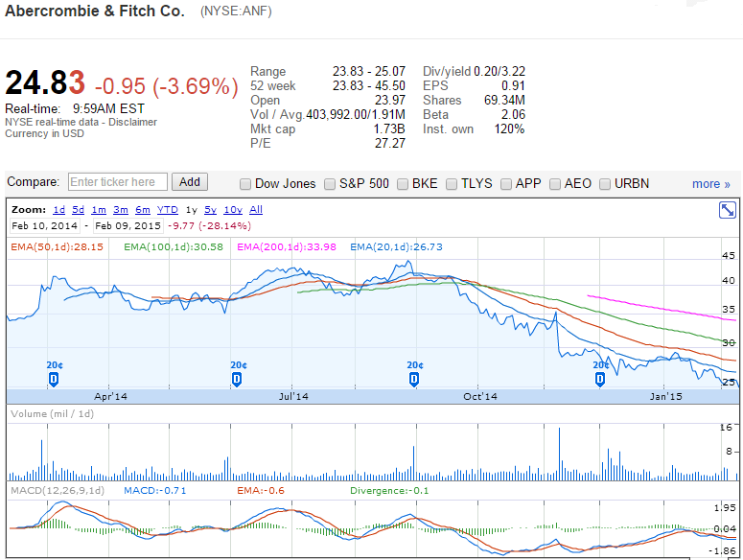Viewport: 743px width, 560px height.
Task: Enable the APP comparison checkbox
Action: click(x=506, y=184)
